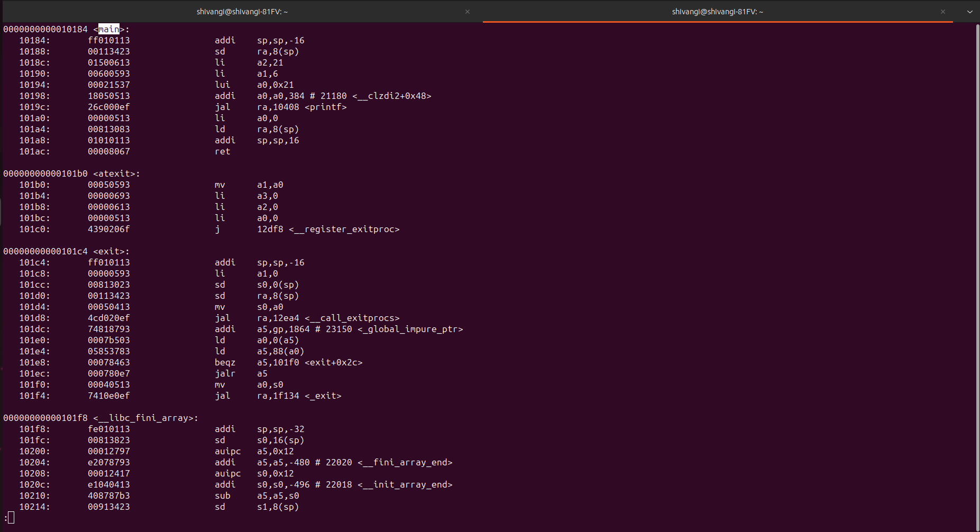Click the __clzdi2+0x48 comment reference
The width and height of the screenshot is (980, 532).
click(x=391, y=96)
